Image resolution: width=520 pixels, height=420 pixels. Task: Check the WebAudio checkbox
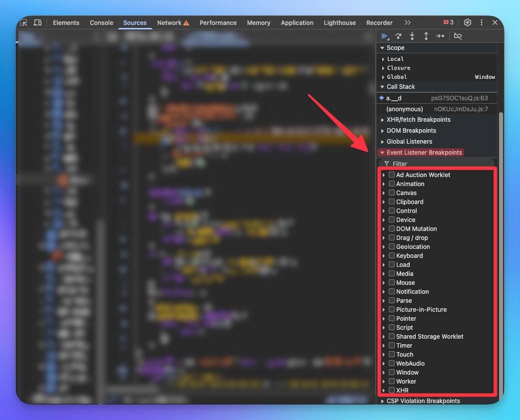392,363
